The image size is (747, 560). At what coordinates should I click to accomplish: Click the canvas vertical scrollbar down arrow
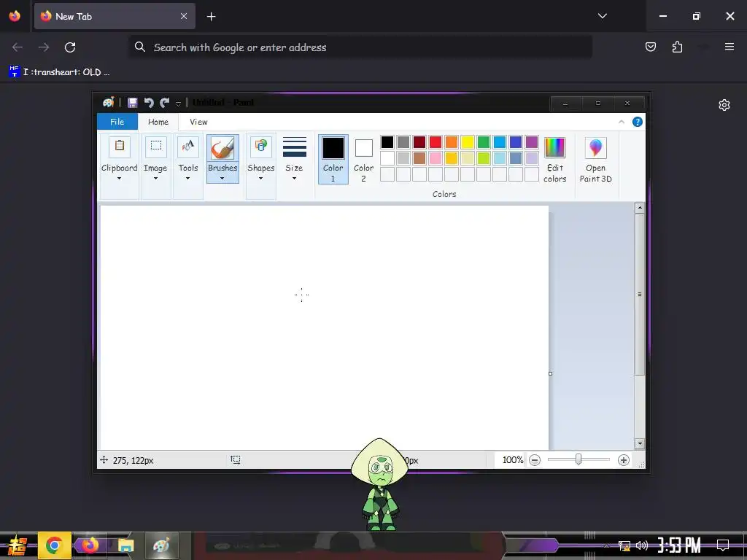click(640, 444)
